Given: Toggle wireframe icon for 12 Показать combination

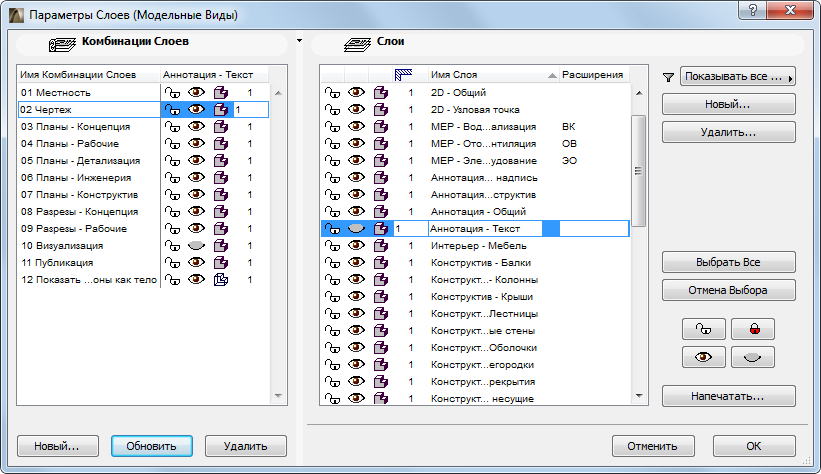Looking at the screenshot, I should coord(221,280).
